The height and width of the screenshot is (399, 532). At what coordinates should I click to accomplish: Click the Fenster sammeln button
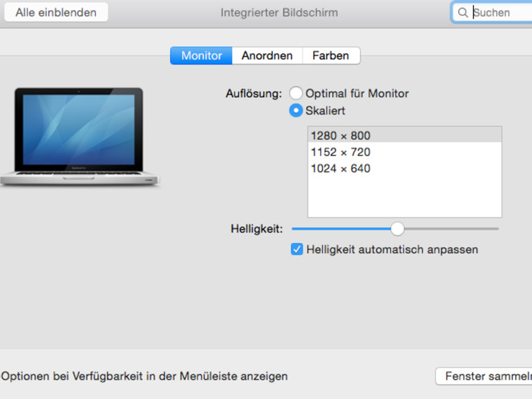[x=484, y=376]
